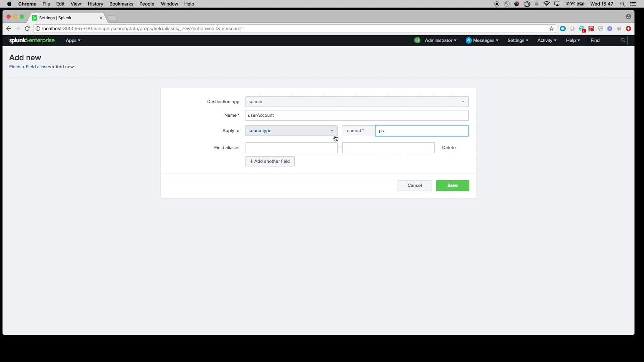Open Spotlight search in menu bar
Screen dimensions: 644x362
pos(623,4)
